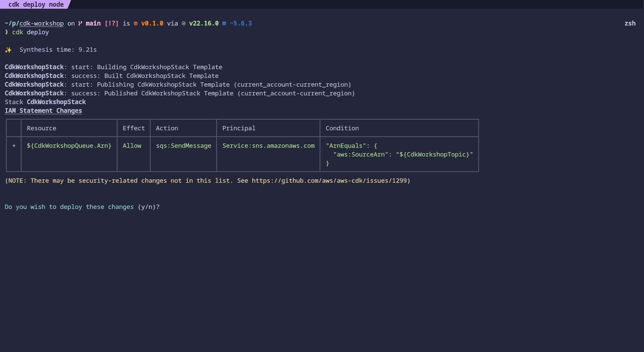Click the package icon before v0.1.0
This screenshot has height=352, width=644.
pyautogui.click(x=136, y=24)
